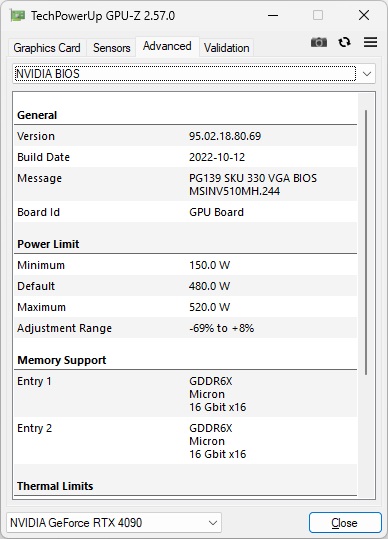This screenshot has height=539, width=388.
Task: Select adjustment range -69% to +8%
Action: pyautogui.click(x=222, y=328)
